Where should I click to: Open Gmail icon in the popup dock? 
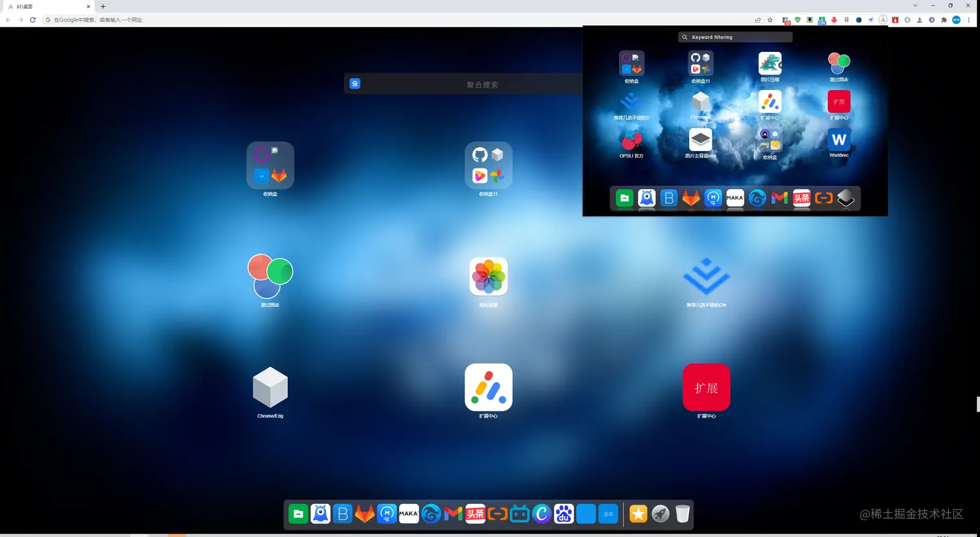[x=779, y=198]
